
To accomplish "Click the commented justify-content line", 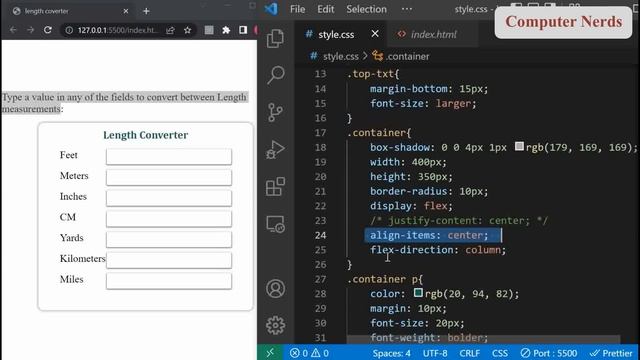I will tap(459, 221).
